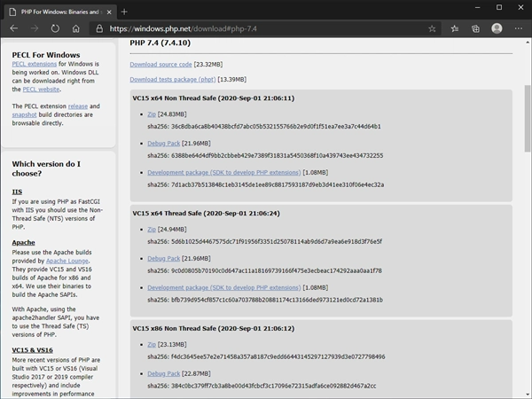Open the user profile menu
Screen dimensions: 532x399
tap(497, 28)
